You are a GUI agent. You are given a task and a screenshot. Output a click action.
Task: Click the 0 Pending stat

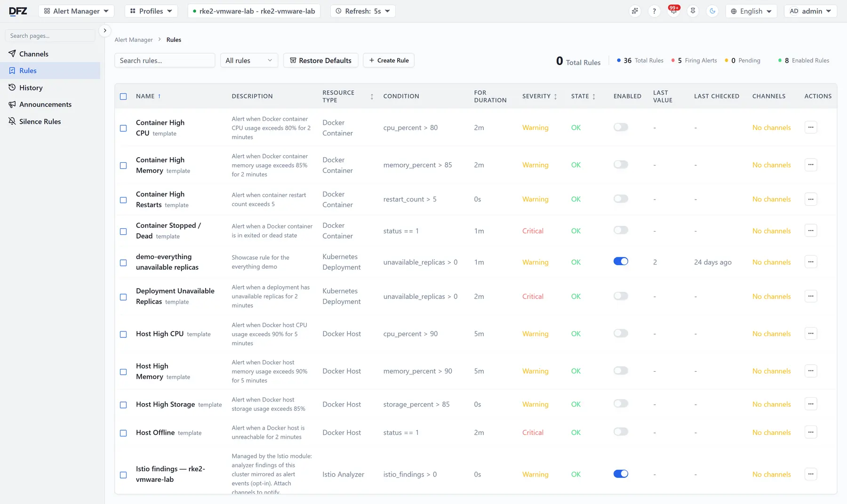tap(743, 60)
